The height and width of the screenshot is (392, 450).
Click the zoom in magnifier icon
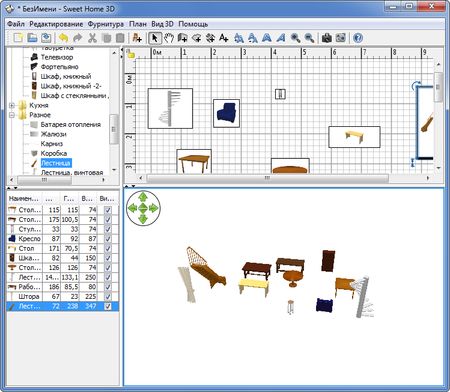coord(295,38)
